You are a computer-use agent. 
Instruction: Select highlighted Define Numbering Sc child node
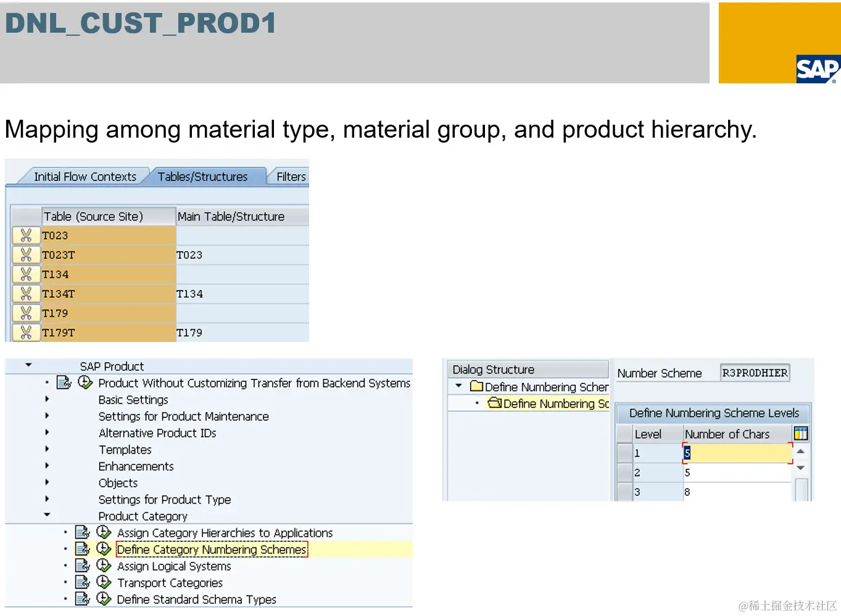point(556,403)
